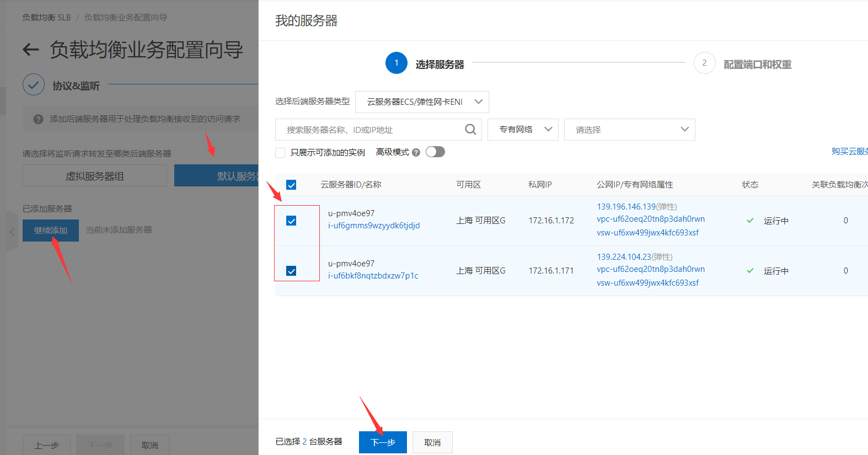Click the 协议&监听 checkmark step icon
The image size is (868, 455).
[34, 85]
